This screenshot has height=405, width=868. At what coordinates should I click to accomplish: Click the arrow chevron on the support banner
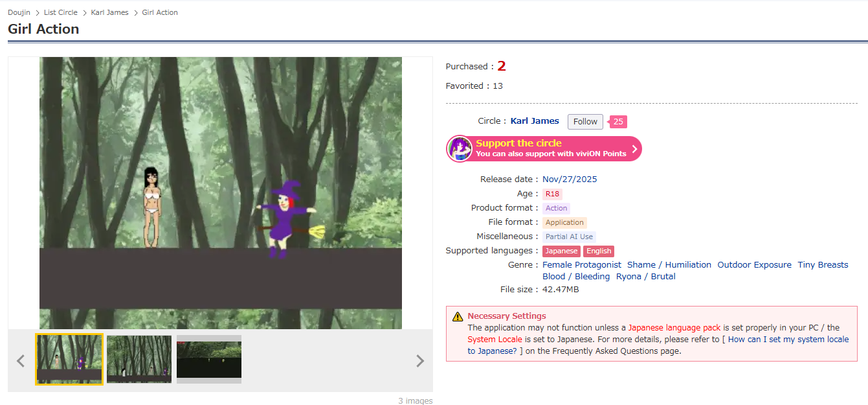click(634, 149)
